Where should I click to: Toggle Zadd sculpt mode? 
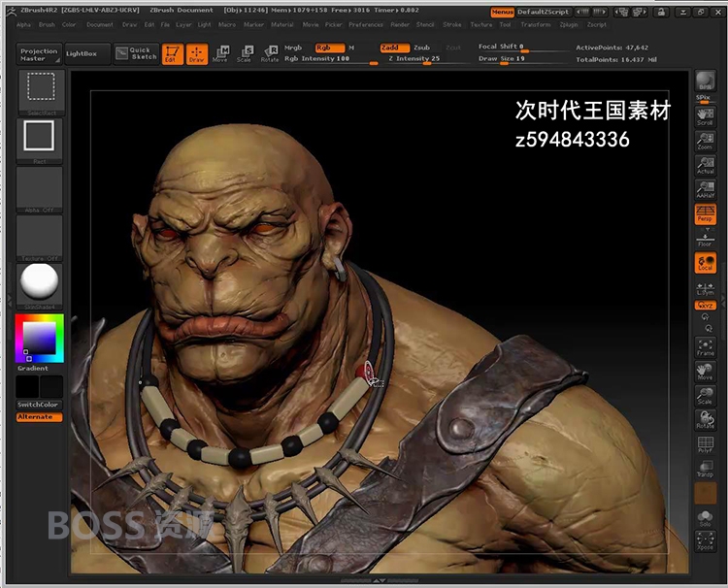(x=395, y=48)
